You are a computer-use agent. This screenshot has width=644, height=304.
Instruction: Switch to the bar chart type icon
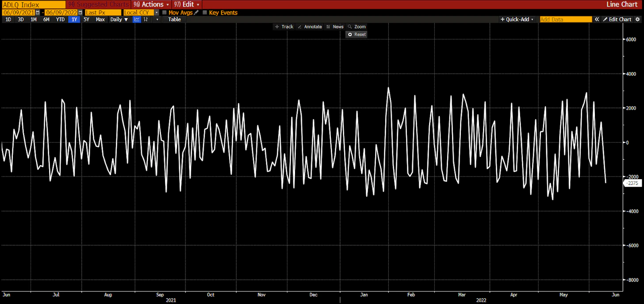coord(146,19)
